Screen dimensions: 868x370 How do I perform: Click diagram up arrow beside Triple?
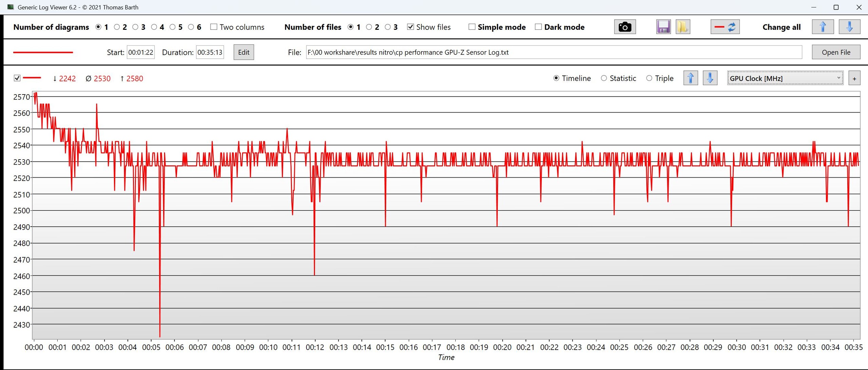click(x=690, y=78)
